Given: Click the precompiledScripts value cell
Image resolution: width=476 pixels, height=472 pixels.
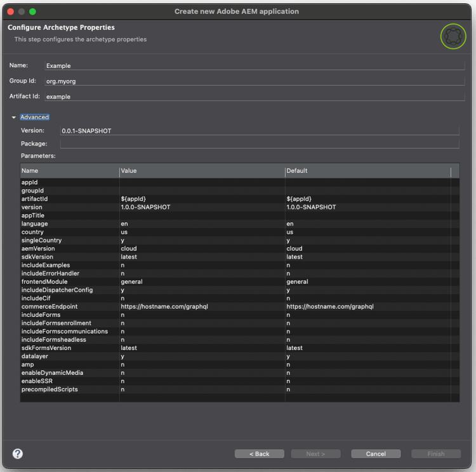Looking at the screenshot, I should click(202, 389).
